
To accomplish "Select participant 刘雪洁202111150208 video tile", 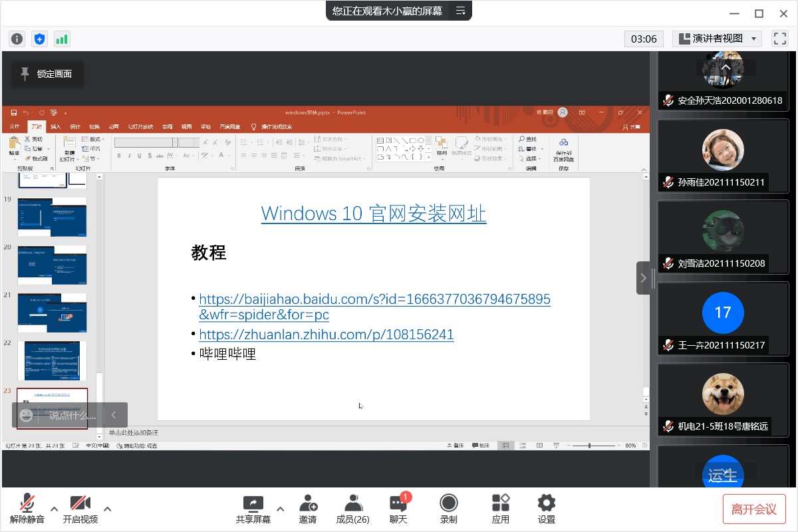I will 723,238.
